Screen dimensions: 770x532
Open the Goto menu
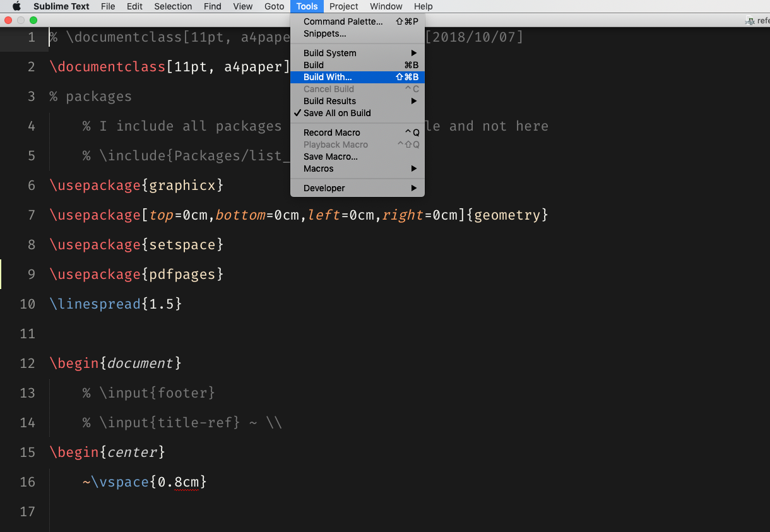coord(275,6)
